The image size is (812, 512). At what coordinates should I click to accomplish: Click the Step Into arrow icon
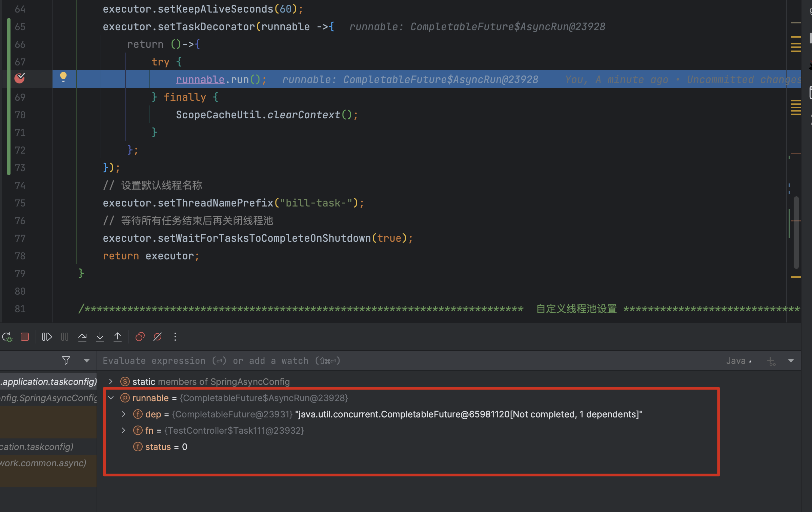click(100, 337)
